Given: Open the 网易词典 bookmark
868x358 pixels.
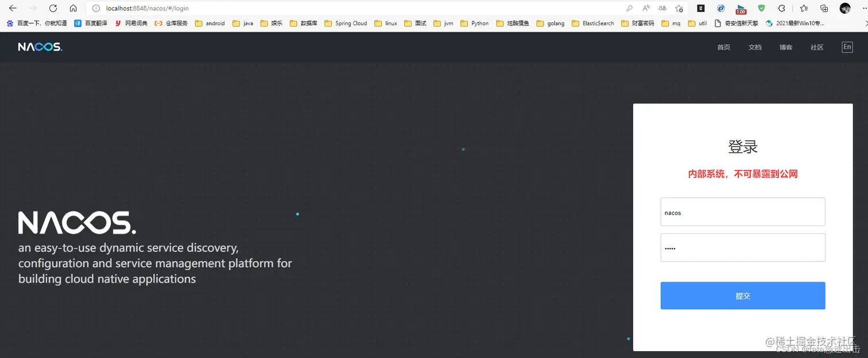Looking at the screenshot, I should coord(131,24).
